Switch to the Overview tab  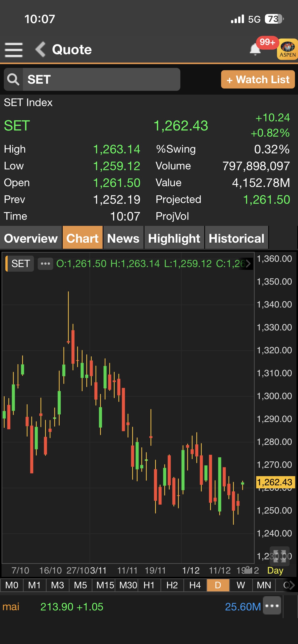point(31,238)
